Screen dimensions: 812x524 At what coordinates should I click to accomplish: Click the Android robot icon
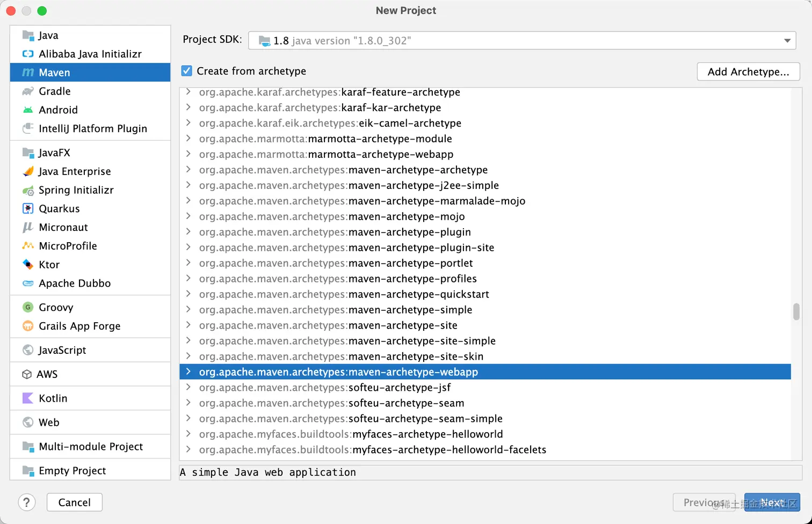click(28, 110)
